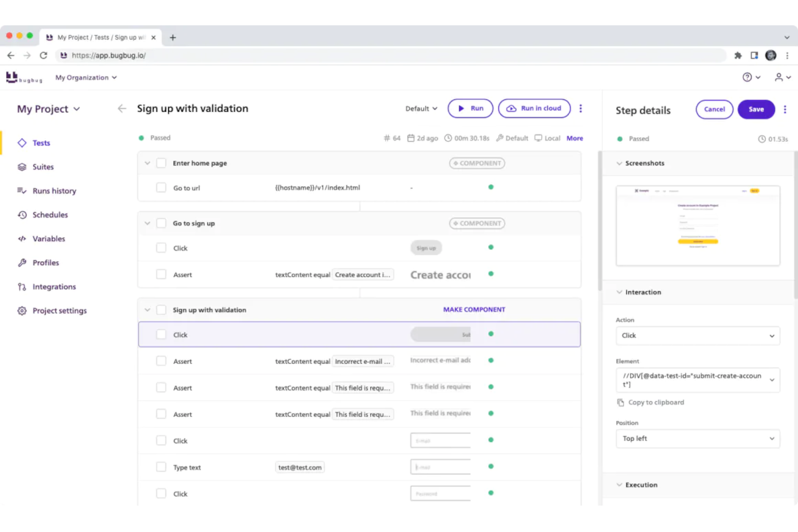The width and height of the screenshot is (798, 532).
Task: Check the Go to url step checkbox
Action: (161, 188)
